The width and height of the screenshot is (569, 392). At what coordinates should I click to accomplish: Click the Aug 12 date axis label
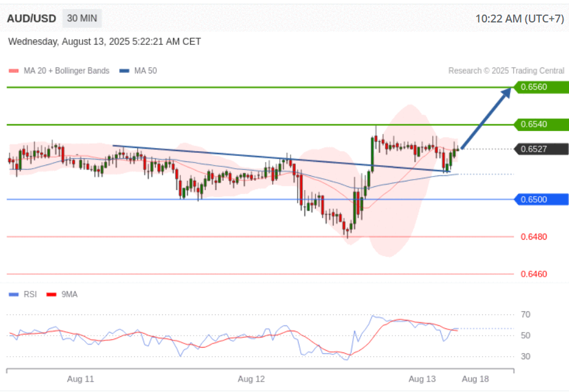[251, 379]
